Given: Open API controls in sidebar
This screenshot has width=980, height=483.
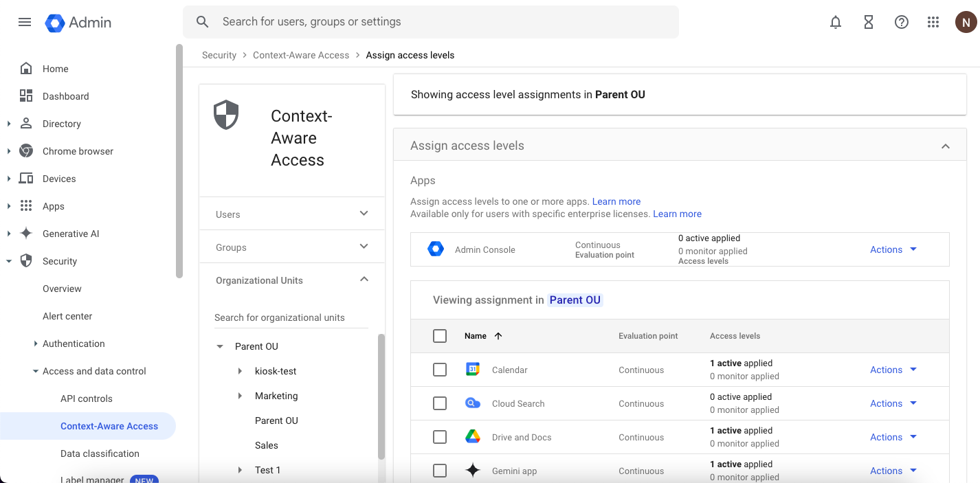Looking at the screenshot, I should pyautogui.click(x=87, y=398).
